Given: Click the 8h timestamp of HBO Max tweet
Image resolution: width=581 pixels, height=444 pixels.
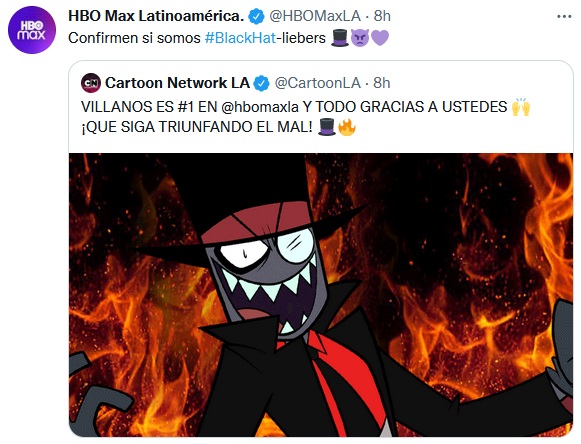Looking at the screenshot, I should pos(382,16).
